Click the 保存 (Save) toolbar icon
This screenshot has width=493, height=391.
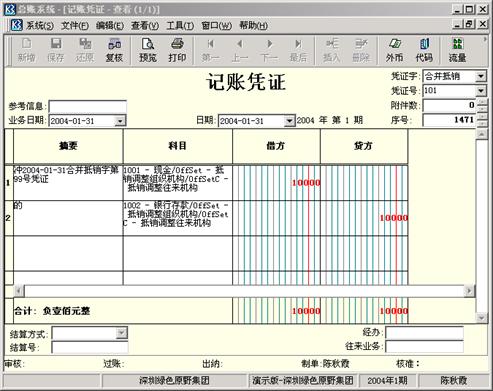click(55, 50)
